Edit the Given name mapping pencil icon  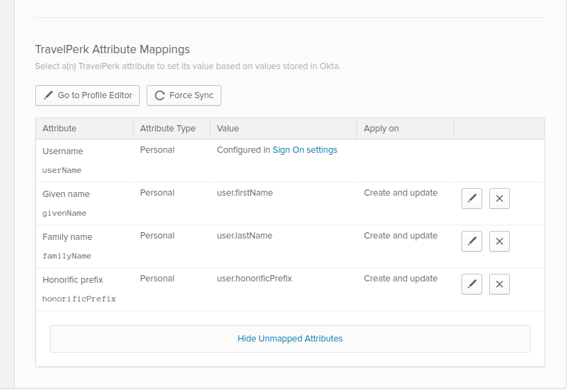coord(471,198)
